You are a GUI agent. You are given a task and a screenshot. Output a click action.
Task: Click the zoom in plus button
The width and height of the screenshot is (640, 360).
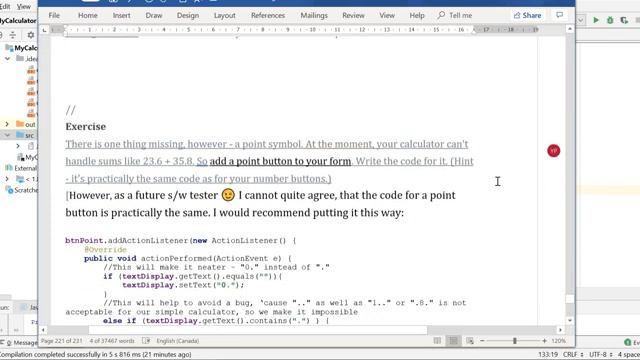pyautogui.click(x=544, y=341)
